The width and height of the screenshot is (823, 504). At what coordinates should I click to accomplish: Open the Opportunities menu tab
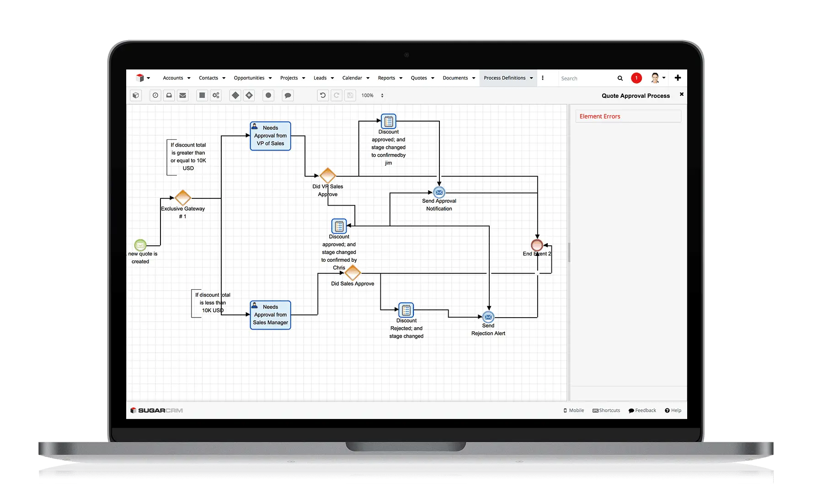coord(249,78)
